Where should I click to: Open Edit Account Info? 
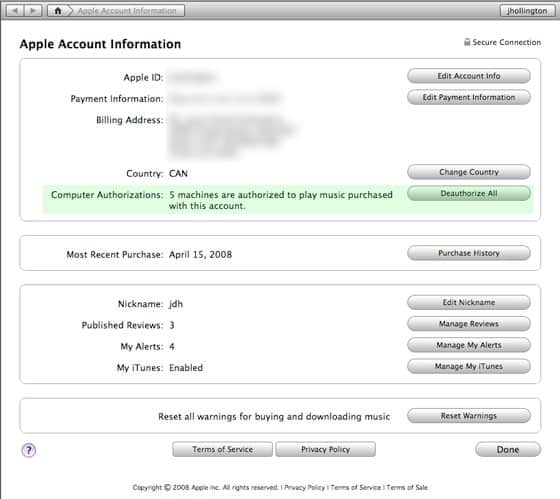click(x=469, y=76)
